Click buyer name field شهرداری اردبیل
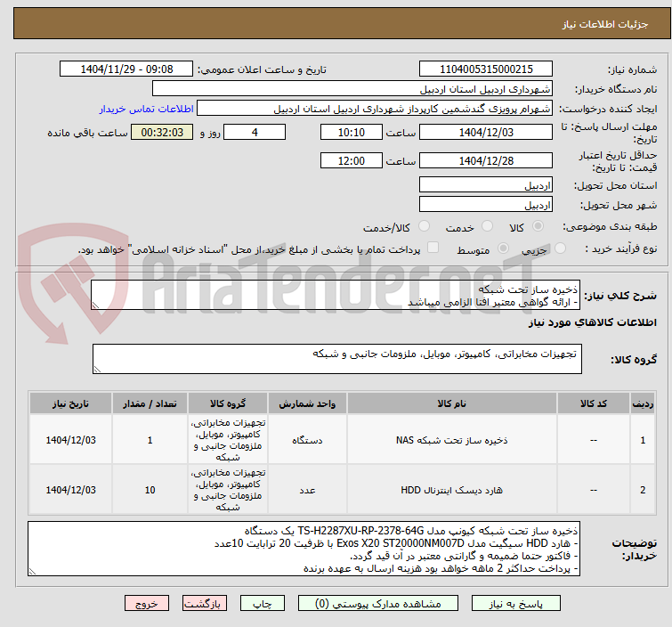Viewport: 672px width, 627px height. click(x=352, y=89)
